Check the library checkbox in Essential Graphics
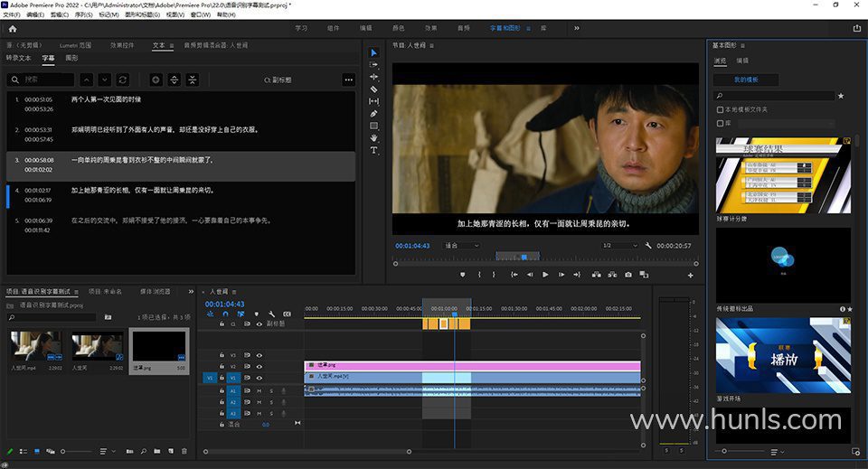This screenshot has width=868, height=469. [x=721, y=123]
